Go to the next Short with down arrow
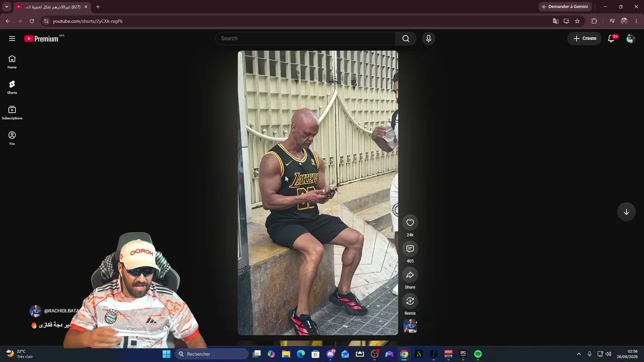Image resolution: width=644 pixels, height=362 pixels. [x=626, y=212]
